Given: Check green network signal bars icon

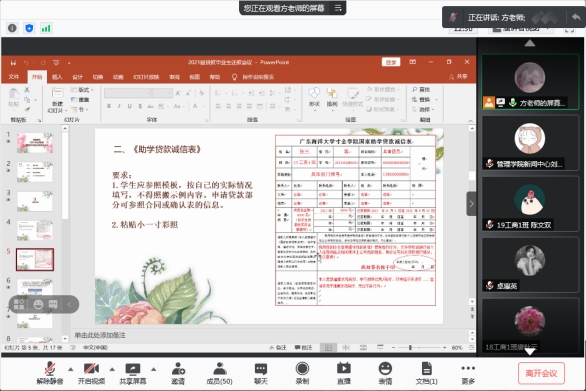Looking at the screenshot, I should point(46,28).
